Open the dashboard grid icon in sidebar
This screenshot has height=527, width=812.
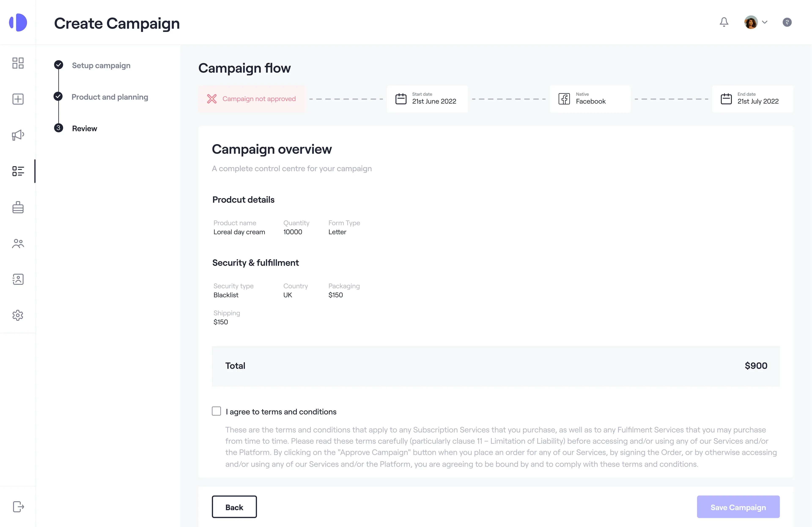click(x=18, y=63)
